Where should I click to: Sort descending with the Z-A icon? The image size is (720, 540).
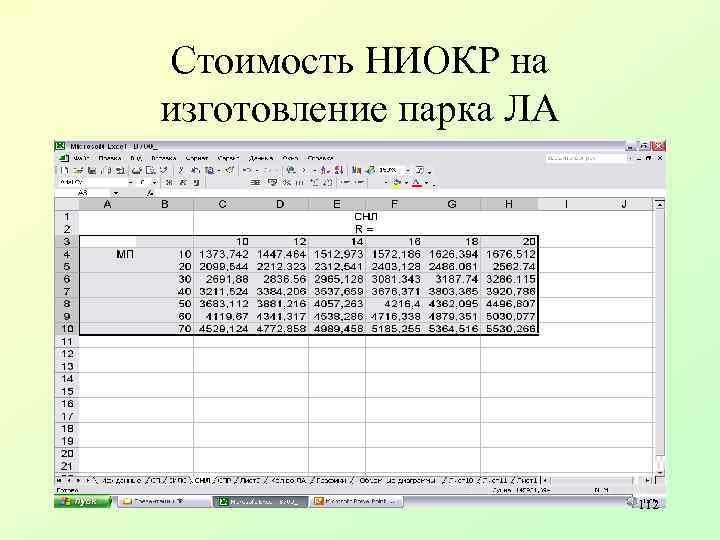tap(339, 170)
